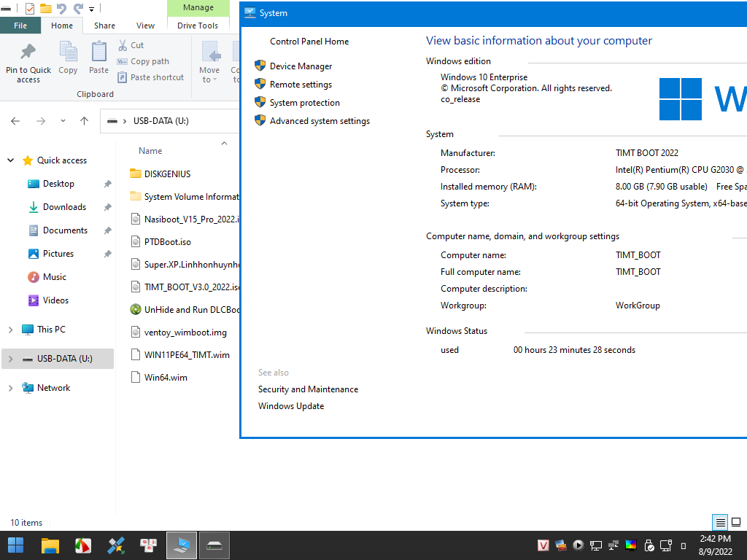Click the Copy ribbon icon
The width and height of the screenshot is (747, 560).
68,52
